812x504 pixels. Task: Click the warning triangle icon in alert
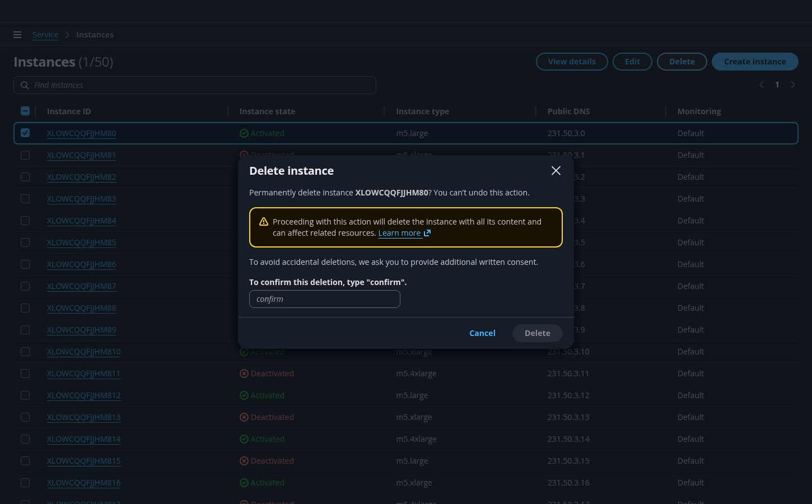click(x=264, y=222)
